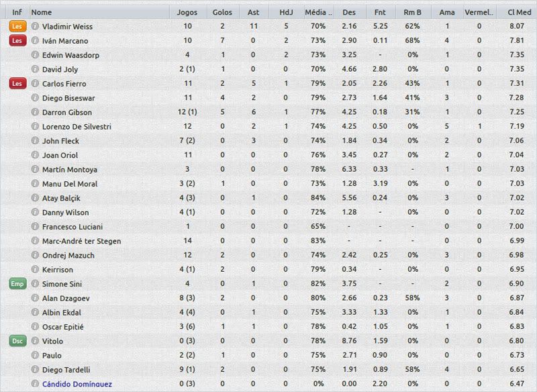This screenshot has width=537, height=392.
Task: Sort by the Ama yellow cards header
Action: tap(446, 12)
